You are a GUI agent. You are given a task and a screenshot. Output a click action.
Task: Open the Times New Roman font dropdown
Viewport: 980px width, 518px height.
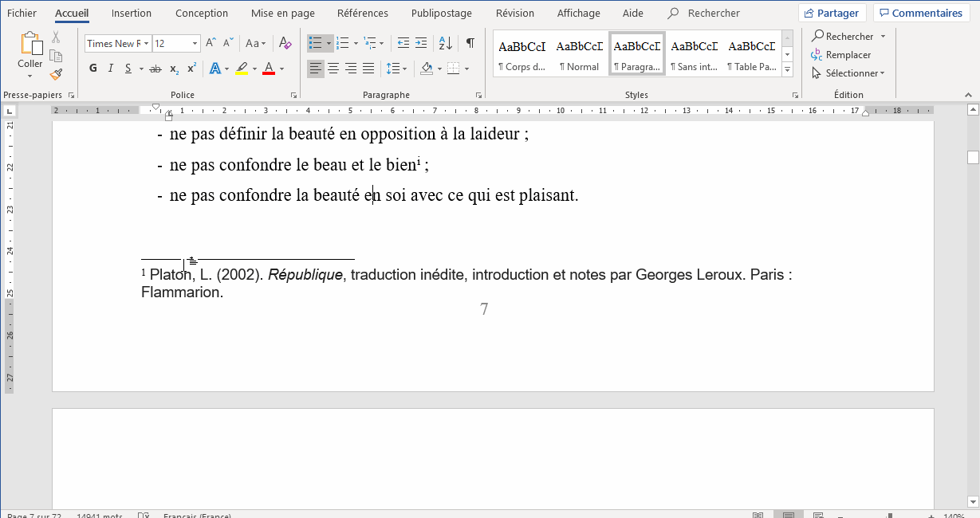(146, 43)
